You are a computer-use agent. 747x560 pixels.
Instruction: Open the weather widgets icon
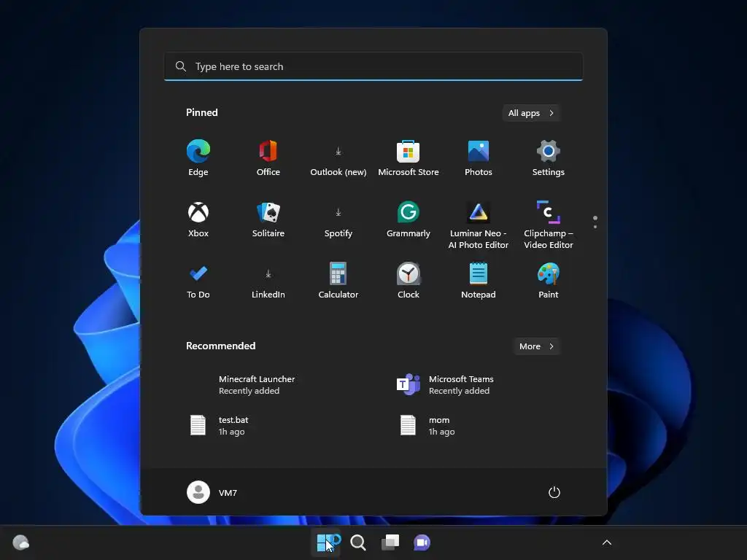point(20,542)
